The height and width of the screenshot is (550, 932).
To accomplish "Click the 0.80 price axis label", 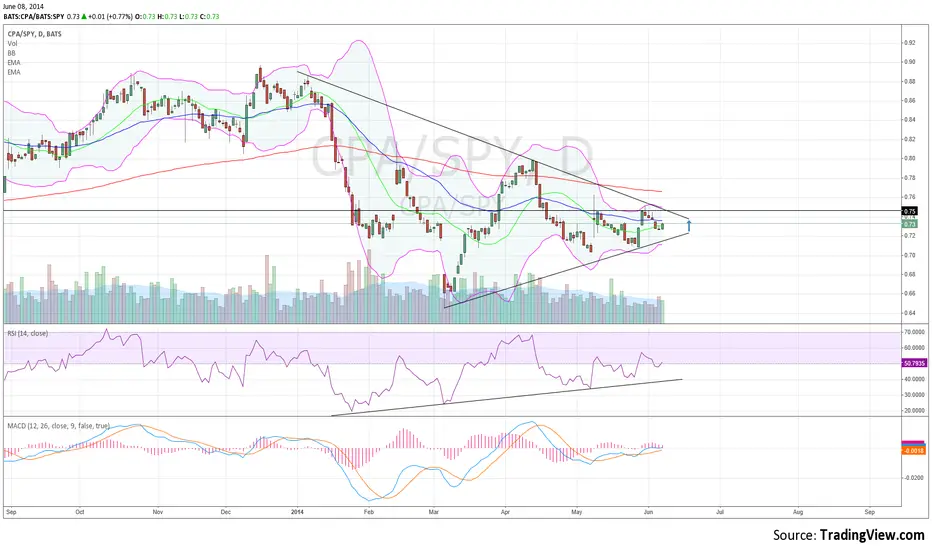I will coord(909,158).
